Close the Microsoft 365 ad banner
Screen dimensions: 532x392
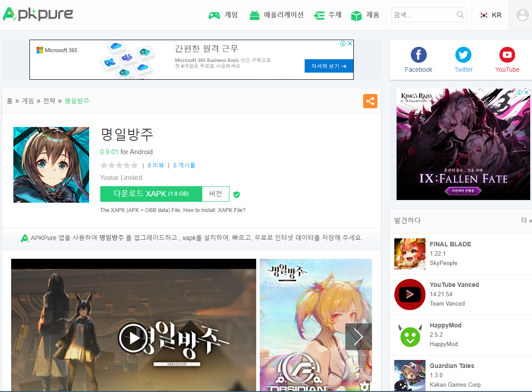coord(350,43)
